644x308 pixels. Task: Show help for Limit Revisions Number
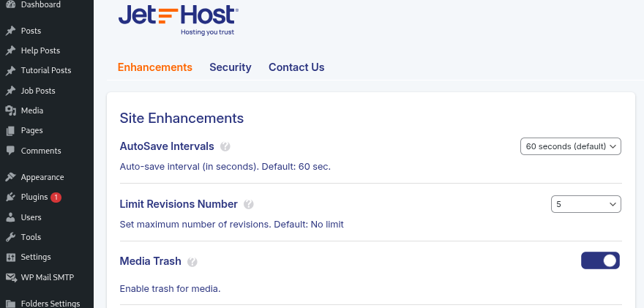coord(249,204)
